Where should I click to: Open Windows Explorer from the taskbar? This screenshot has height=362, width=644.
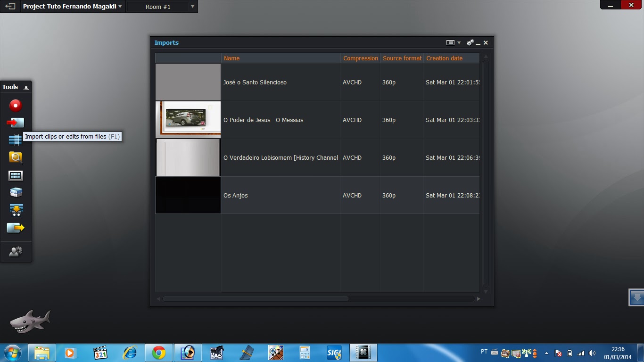click(42, 353)
